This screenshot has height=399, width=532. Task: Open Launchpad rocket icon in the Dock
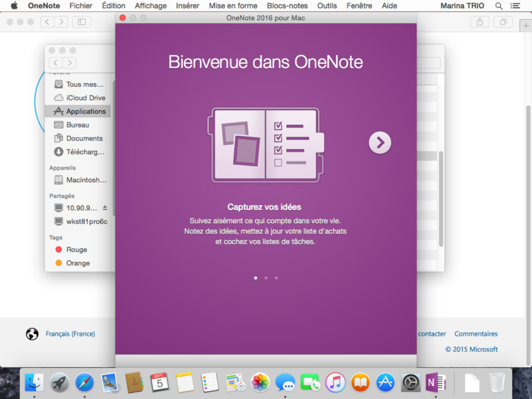(59, 382)
